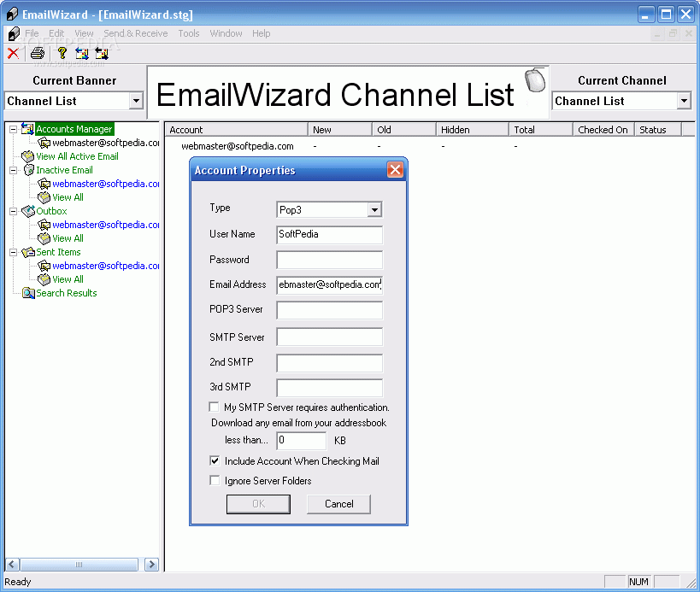
Task: Click the yellow question mark help icon
Action: pos(62,54)
